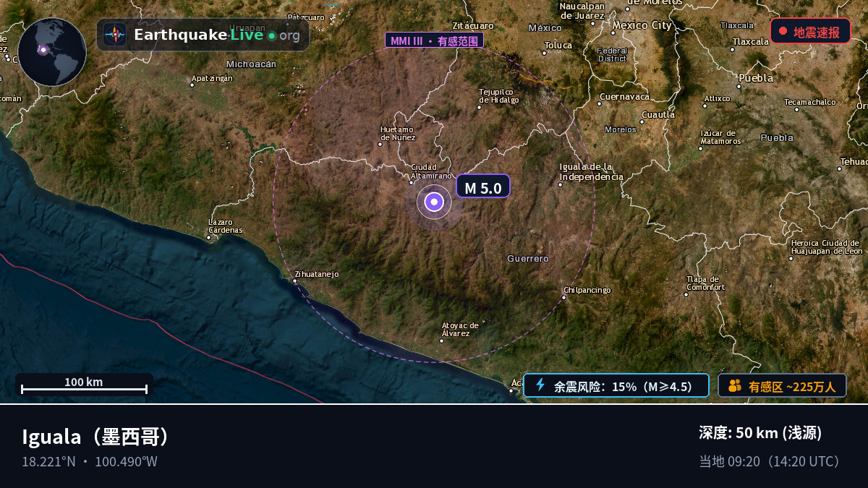Click the red dot in 地震速报 badge
The image size is (868, 488).
[x=783, y=31]
